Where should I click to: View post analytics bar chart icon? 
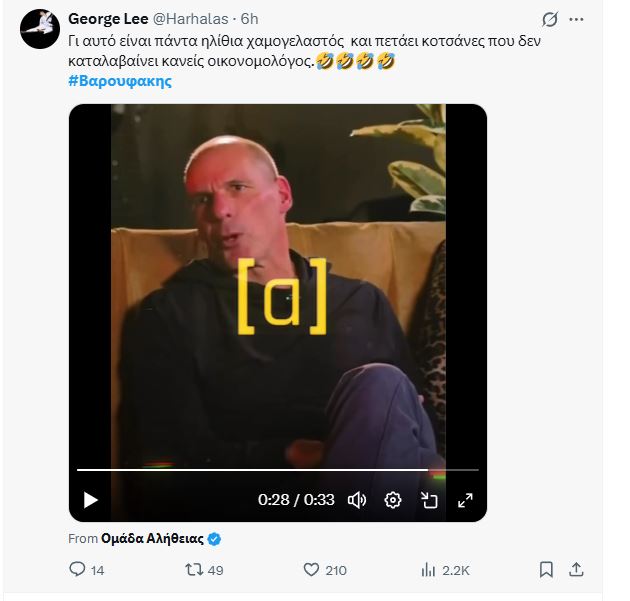[x=428, y=569]
